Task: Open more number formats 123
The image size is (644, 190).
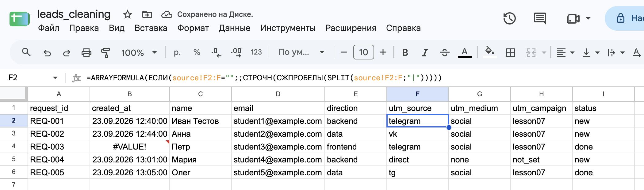Action: pyautogui.click(x=256, y=52)
